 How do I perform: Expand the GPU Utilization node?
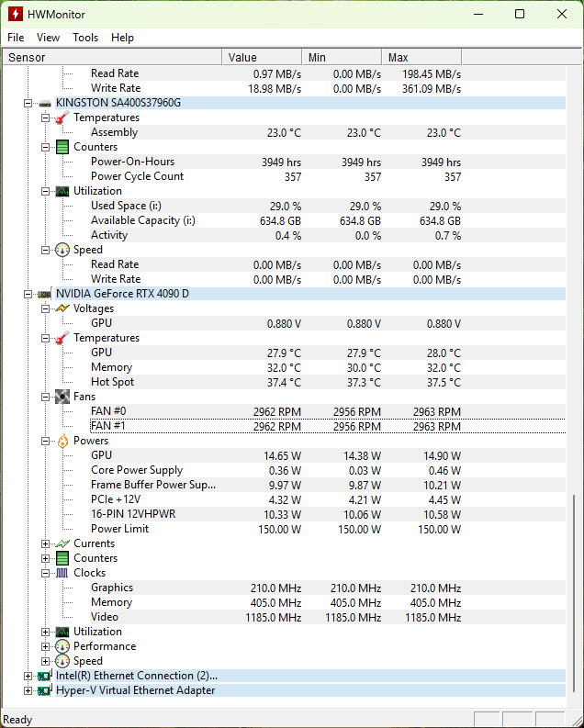point(46,632)
